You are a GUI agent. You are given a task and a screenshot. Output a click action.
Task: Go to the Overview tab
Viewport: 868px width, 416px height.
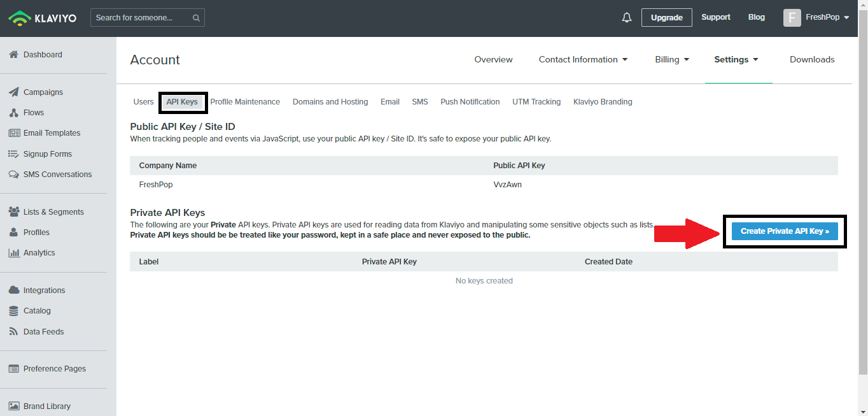pyautogui.click(x=493, y=59)
